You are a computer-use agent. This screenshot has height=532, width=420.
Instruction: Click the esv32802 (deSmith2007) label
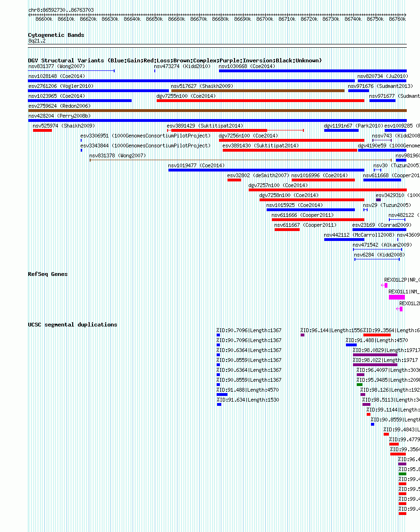pos(258,175)
